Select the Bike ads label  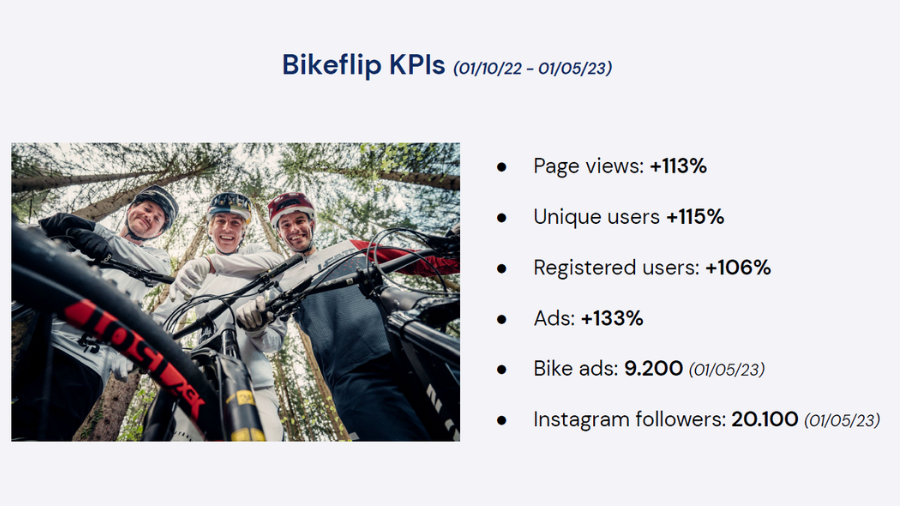click(x=576, y=369)
